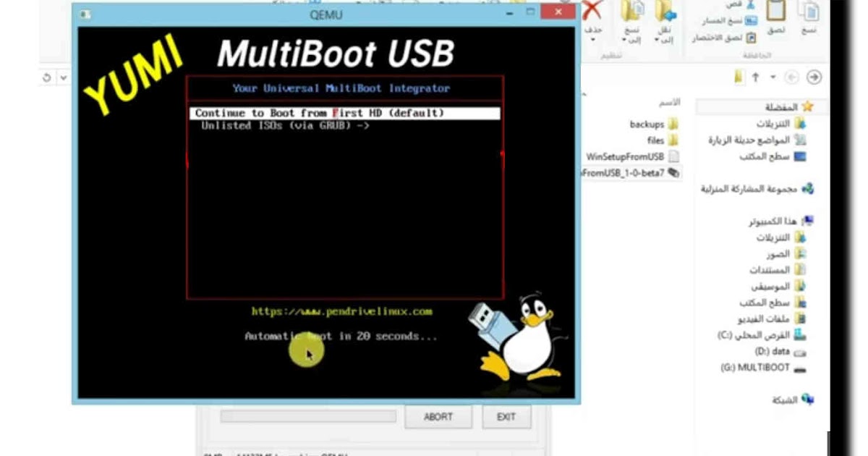Viewport: 868px width, 456px height.
Task: Open the recent locations dropdown arrow
Action: pyautogui.click(x=773, y=77)
